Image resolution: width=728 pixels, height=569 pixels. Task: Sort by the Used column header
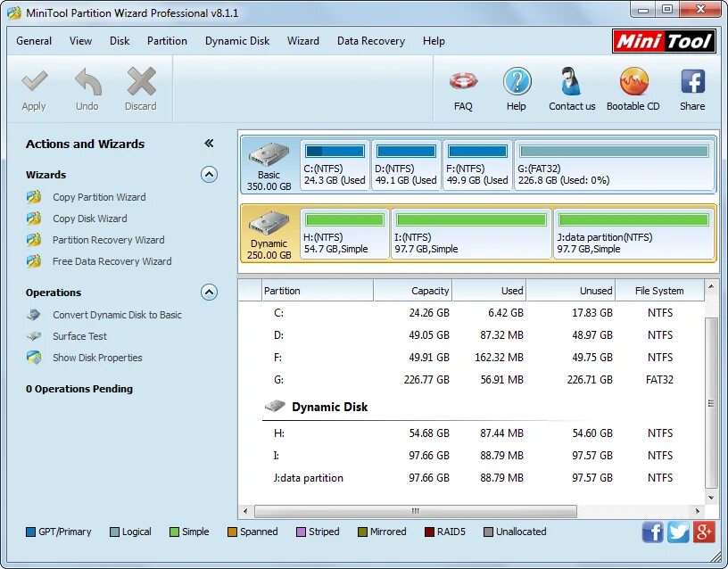490,291
